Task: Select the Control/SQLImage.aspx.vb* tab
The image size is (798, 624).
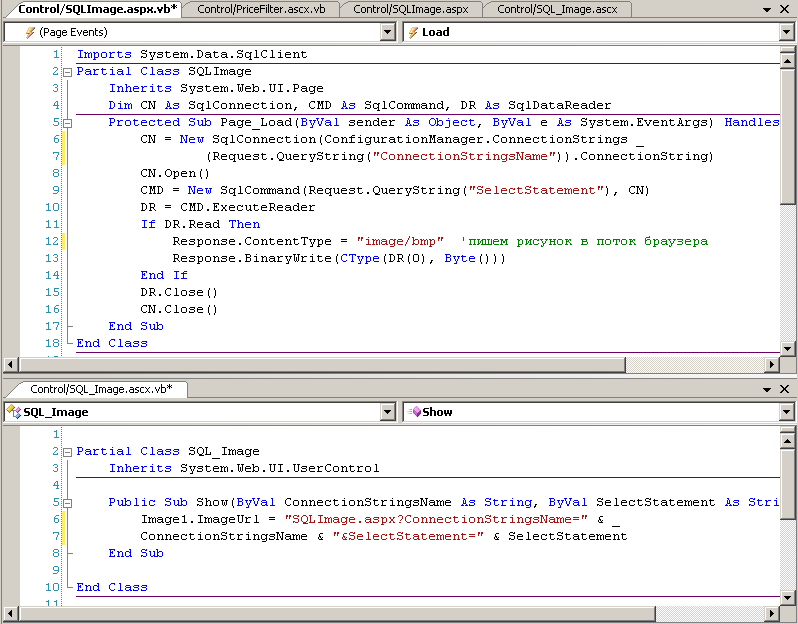Action: 97,9
